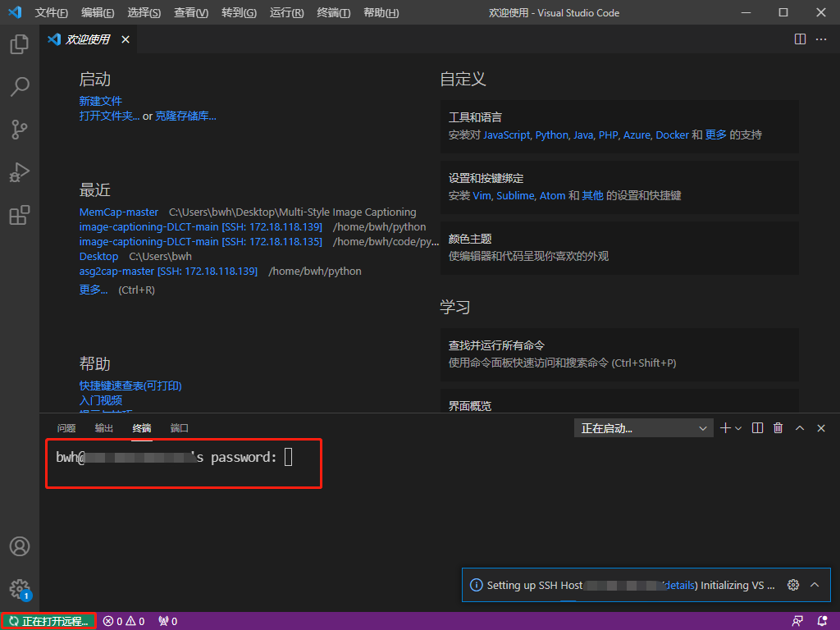Open the Run and Debug view

(20, 172)
